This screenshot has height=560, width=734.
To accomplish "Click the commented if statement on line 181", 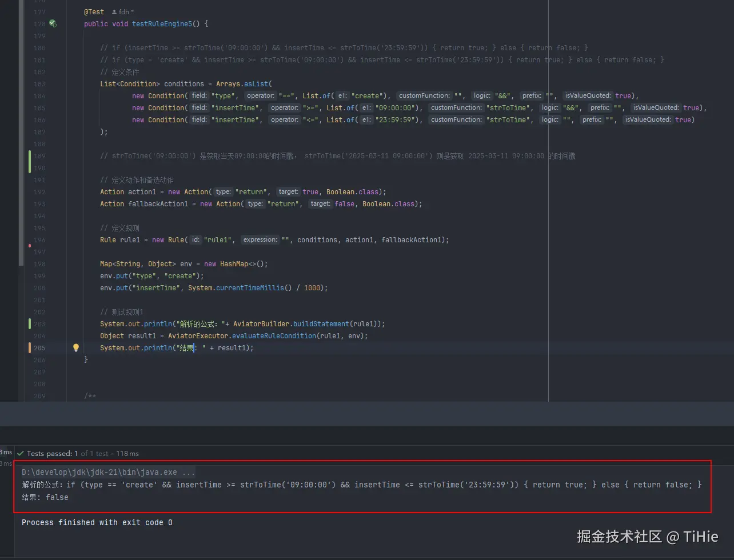I will click(382, 59).
